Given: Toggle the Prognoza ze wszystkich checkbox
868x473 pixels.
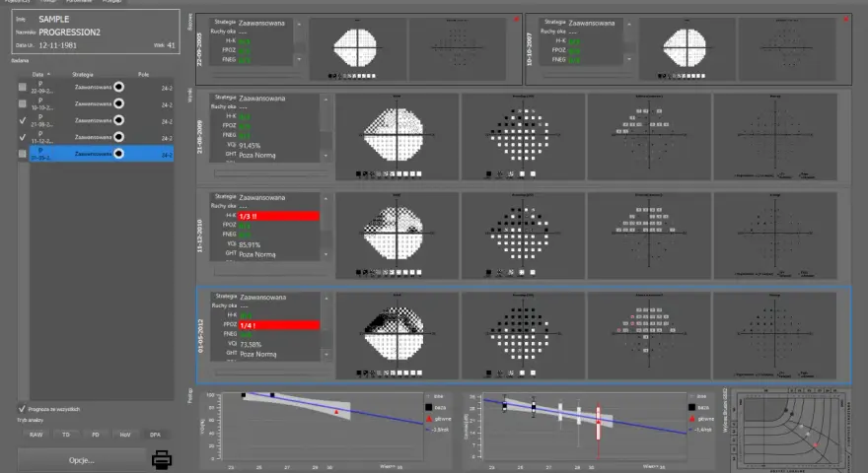Looking at the screenshot, I should tap(22, 409).
